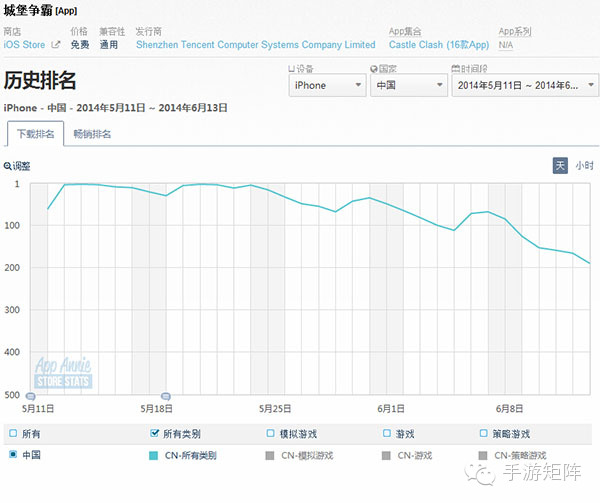
Task: Click the 城堡争霸 app title
Action: coord(28,10)
